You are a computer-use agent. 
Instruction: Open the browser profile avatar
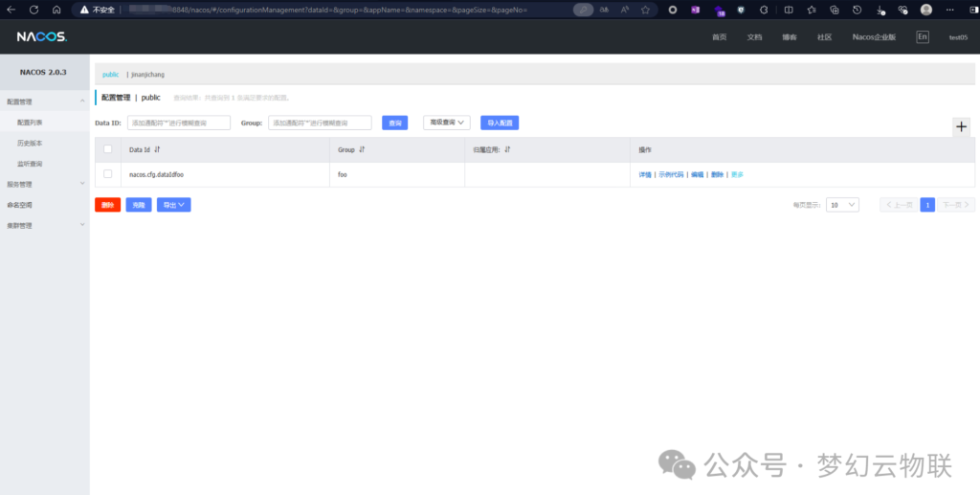[x=926, y=10]
